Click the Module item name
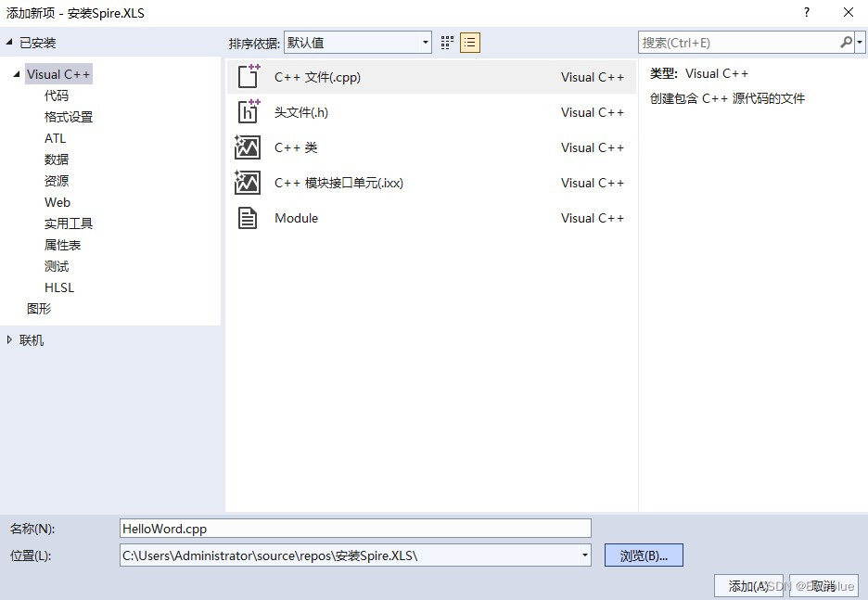Screen dimensions: 868x600 tap(296, 218)
